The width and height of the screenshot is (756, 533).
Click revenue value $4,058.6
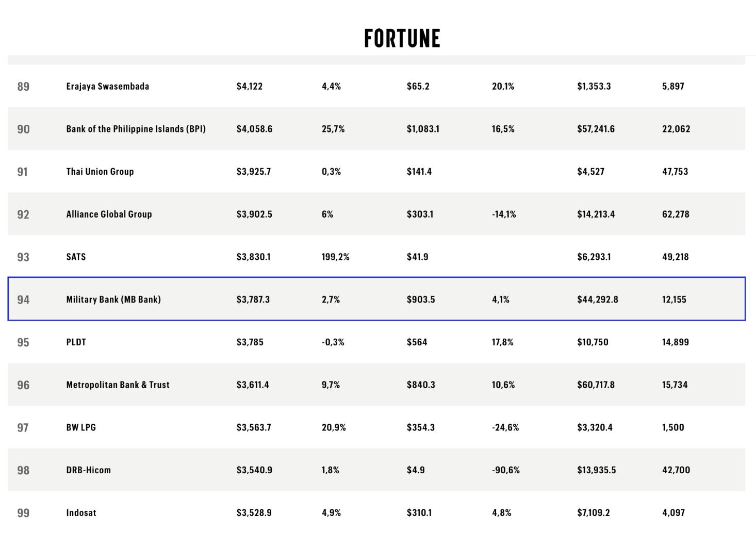point(255,129)
